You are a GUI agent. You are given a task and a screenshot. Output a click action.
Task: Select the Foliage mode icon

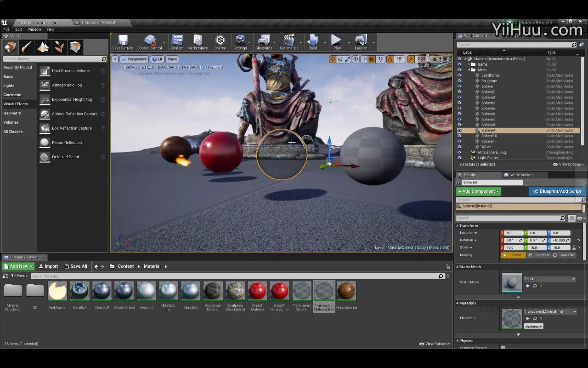[59, 47]
